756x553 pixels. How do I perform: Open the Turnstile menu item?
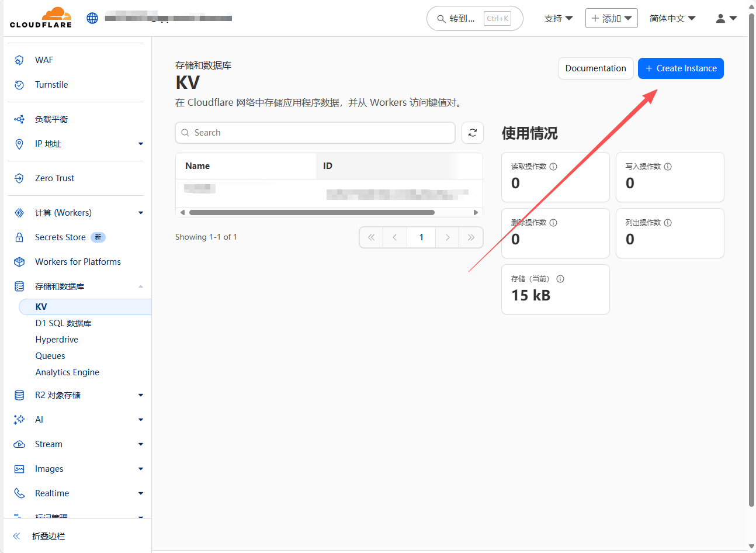51,85
